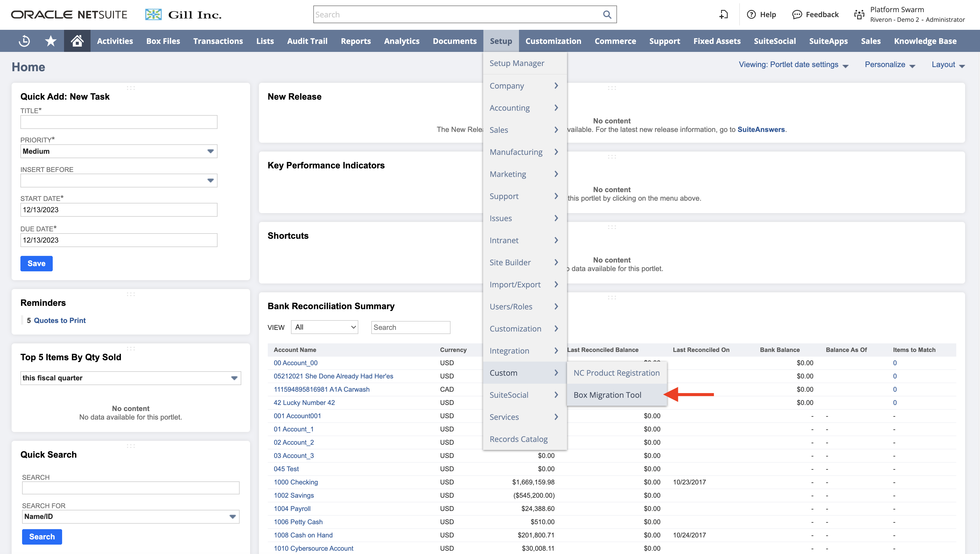
Task: Open the Transactions navigation tab
Action: pyautogui.click(x=218, y=41)
